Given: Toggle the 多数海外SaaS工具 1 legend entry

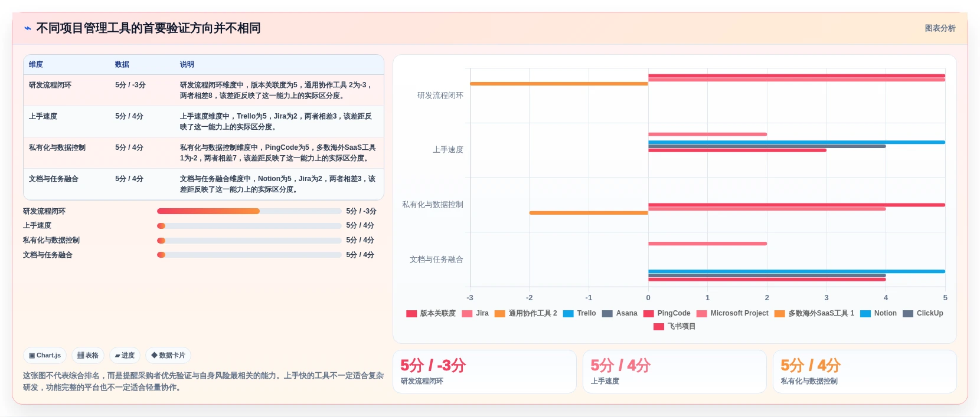Looking at the screenshot, I should coord(815,313).
